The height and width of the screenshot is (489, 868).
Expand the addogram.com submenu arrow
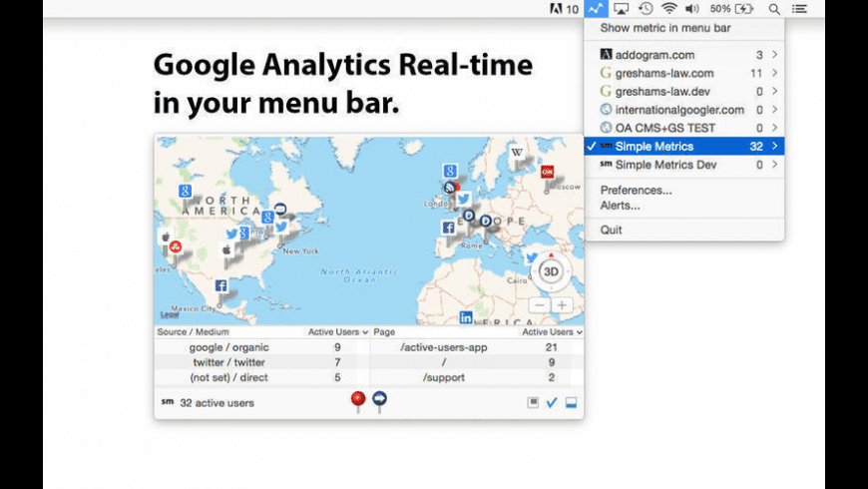pos(774,54)
